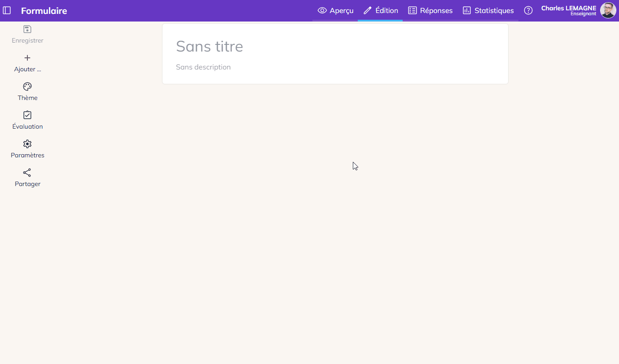
Task: Click the Partager share icon
Action: [x=27, y=173]
